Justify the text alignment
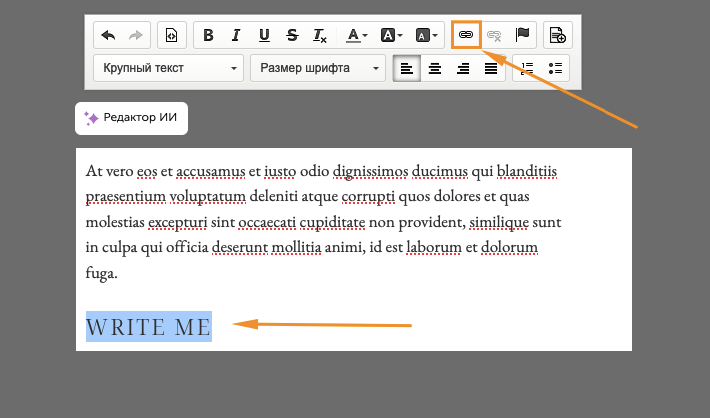The height and width of the screenshot is (418, 710). pos(491,69)
